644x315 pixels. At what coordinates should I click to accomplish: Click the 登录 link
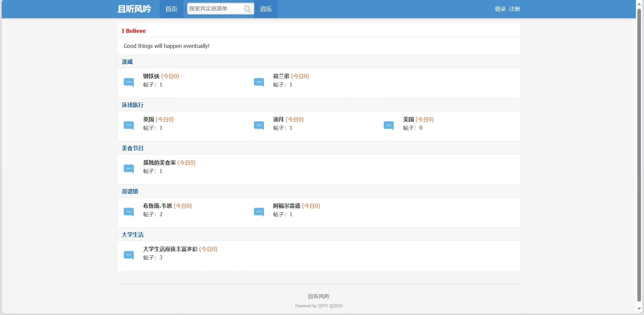[x=500, y=9]
